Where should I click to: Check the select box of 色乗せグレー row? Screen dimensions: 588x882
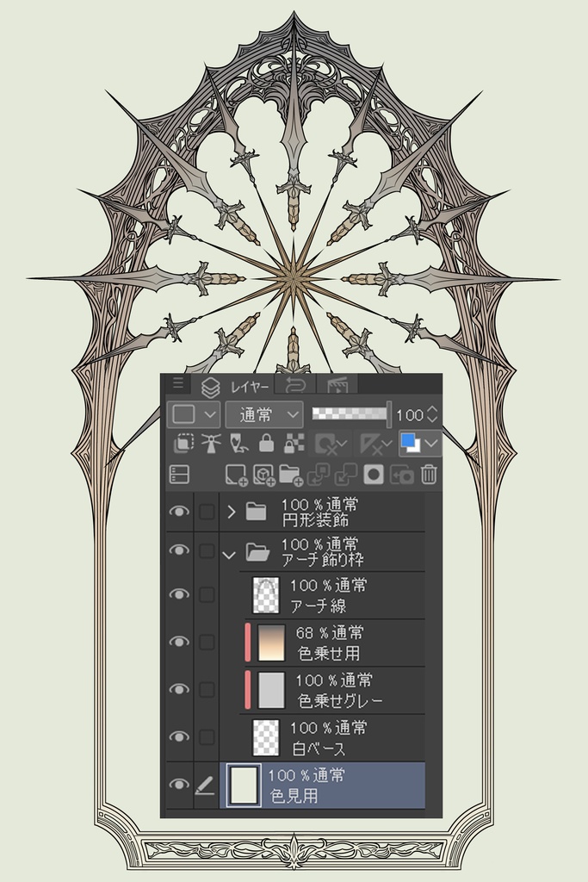click(x=207, y=689)
